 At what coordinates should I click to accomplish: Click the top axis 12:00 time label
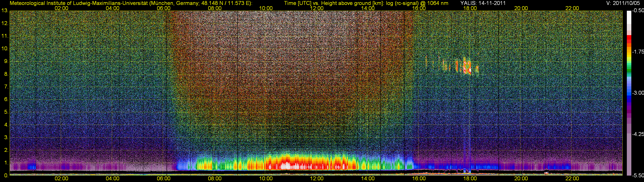point(317,8)
